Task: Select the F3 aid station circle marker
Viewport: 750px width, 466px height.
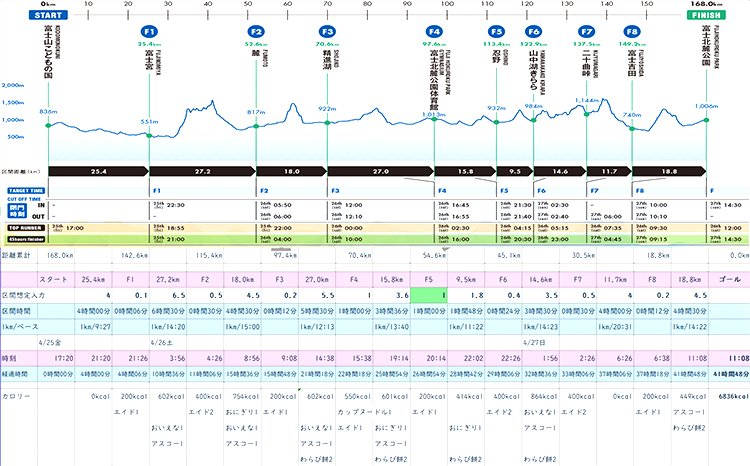Action: tap(327, 32)
